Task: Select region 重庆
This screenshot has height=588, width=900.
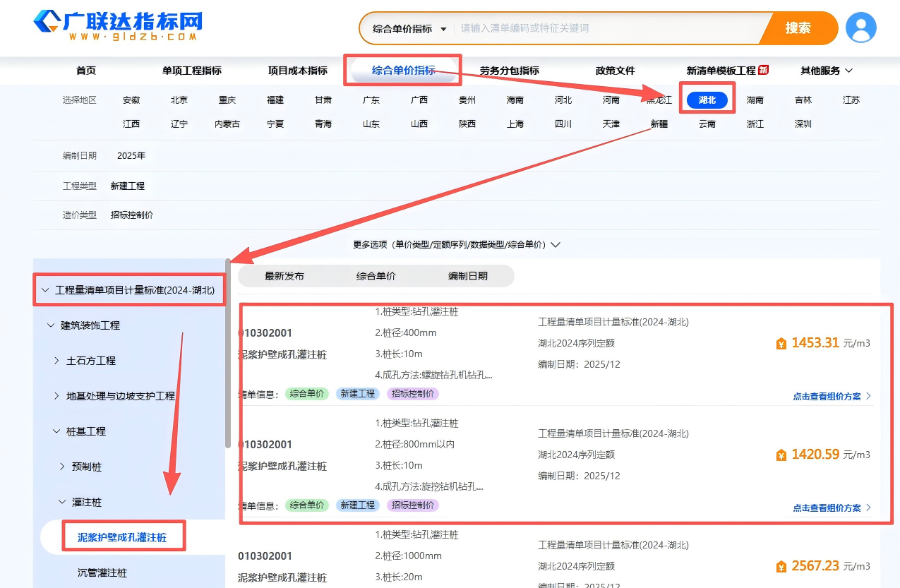Action: 227,100
